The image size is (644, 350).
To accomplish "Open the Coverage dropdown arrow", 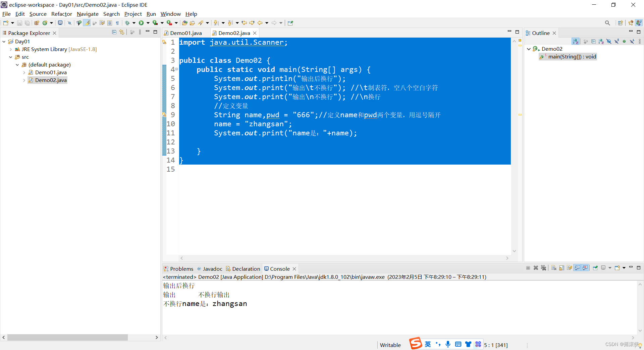I will [162, 23].
